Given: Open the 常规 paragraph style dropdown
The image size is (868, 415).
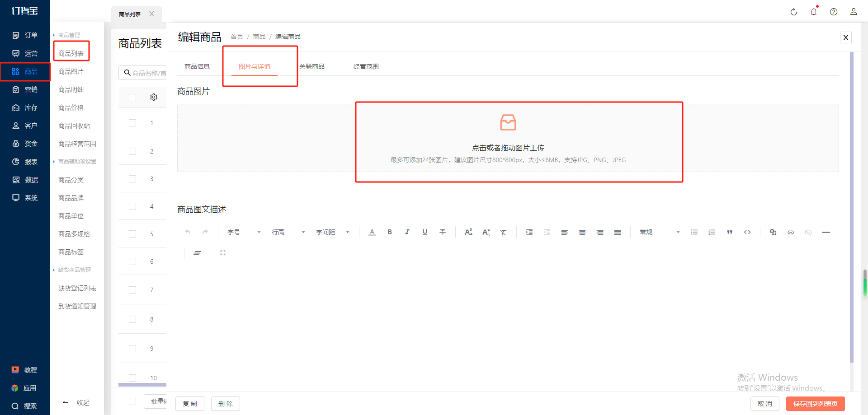Looking at the screenshot, I should click(x=659, y=232).
